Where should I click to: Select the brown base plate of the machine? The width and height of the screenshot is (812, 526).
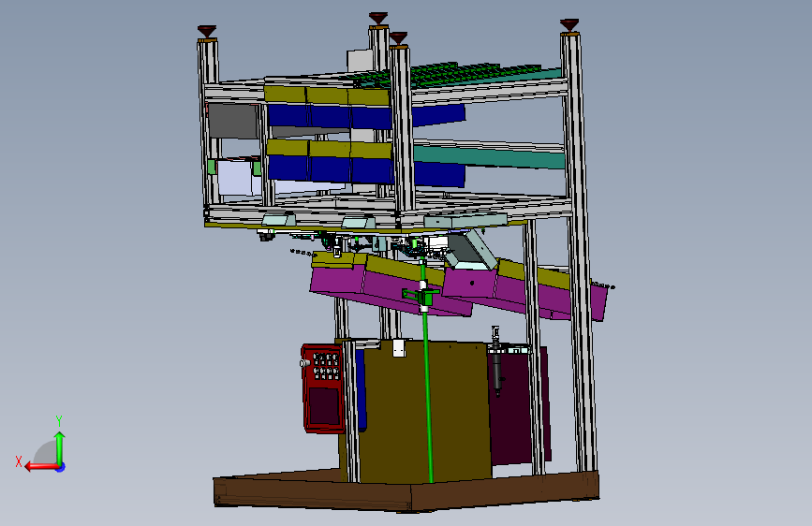coord(406,490)
